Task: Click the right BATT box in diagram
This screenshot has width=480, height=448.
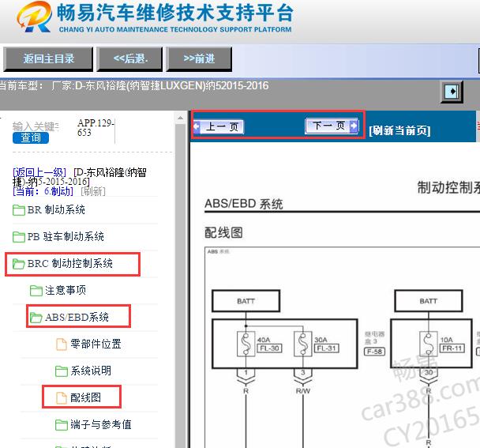Action: (428, 301)
